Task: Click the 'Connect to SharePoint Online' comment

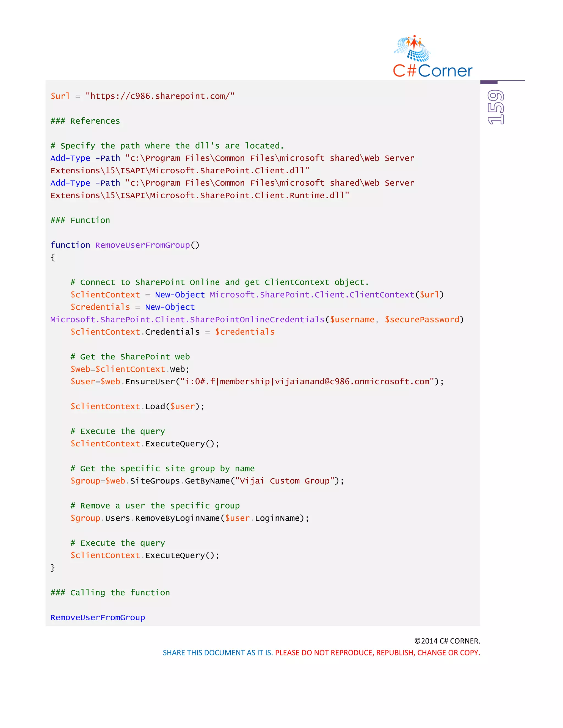Action: point(219,282)
